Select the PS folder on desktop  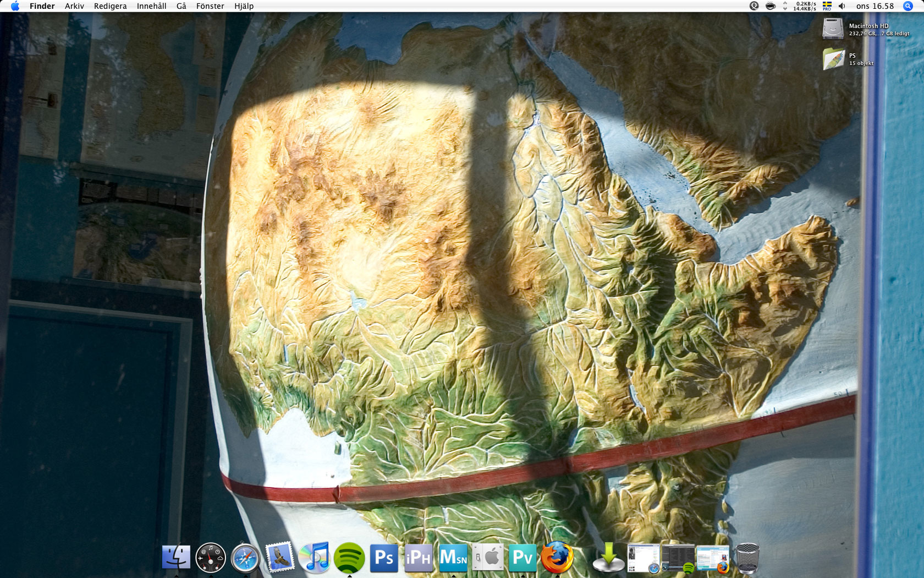[x=833, y=58]
